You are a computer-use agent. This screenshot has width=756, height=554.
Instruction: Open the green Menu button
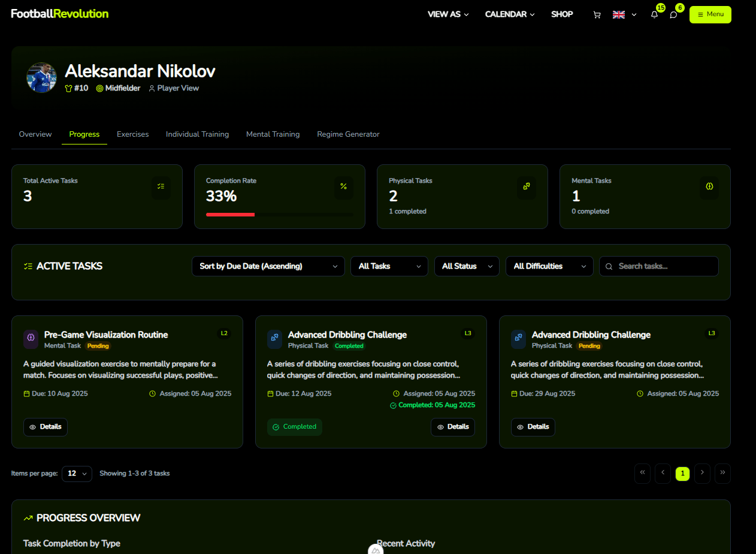tap(710, 14)
